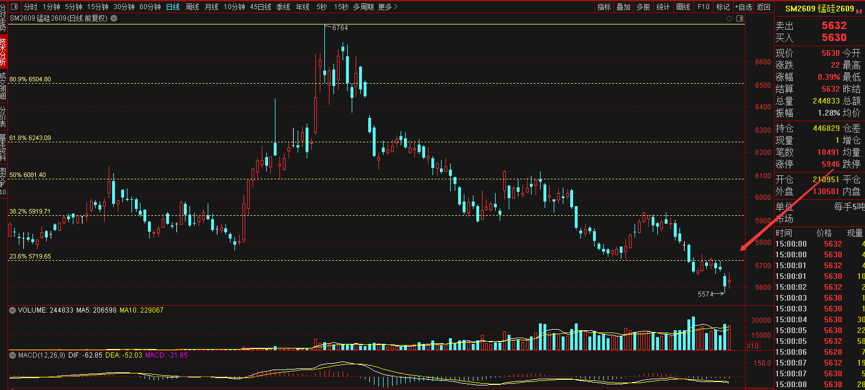
Task: Open dropdown next to SM2609 chart title
Action: tap(114, 18)
